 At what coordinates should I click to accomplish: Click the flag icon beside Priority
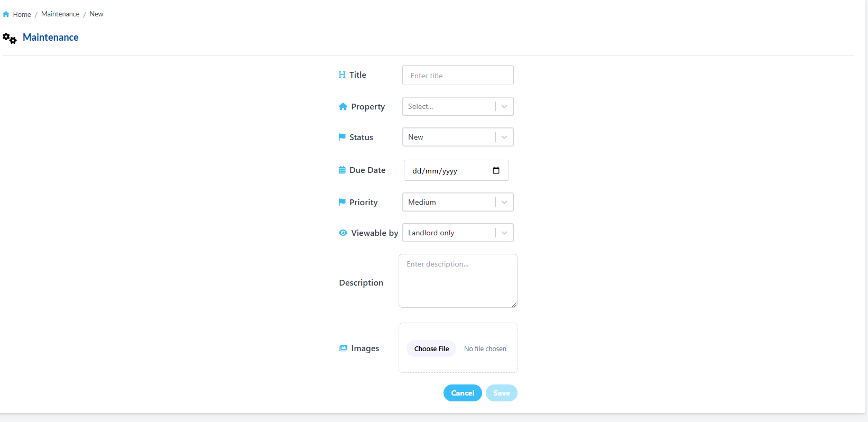[342, 202]
